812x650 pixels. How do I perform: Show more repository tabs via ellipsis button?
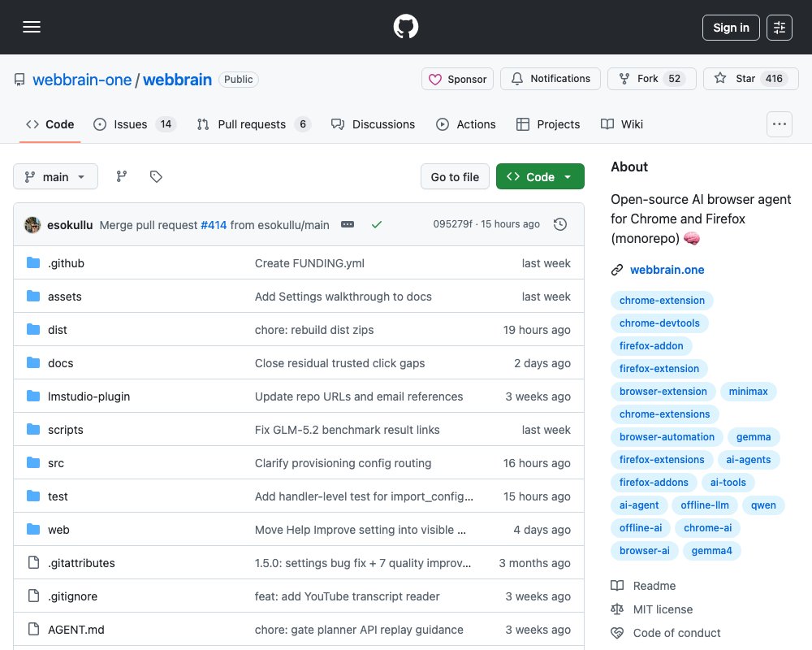779,124
